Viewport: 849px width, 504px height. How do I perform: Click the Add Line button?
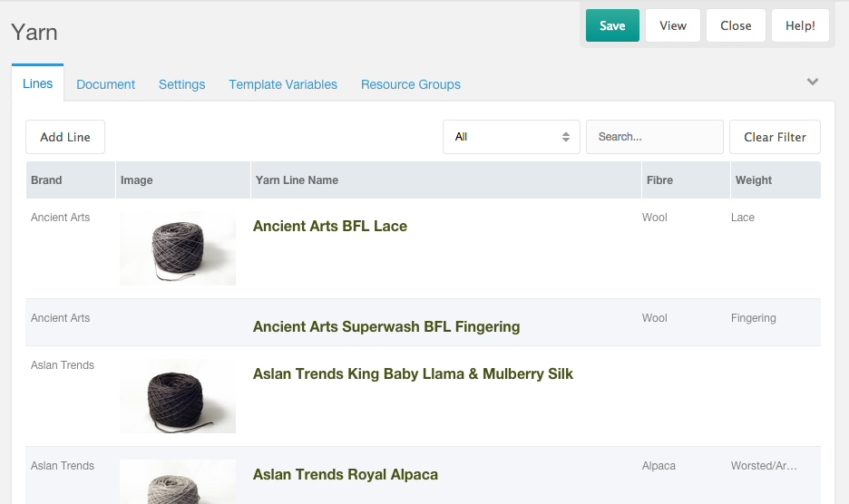tap(65, 137)
